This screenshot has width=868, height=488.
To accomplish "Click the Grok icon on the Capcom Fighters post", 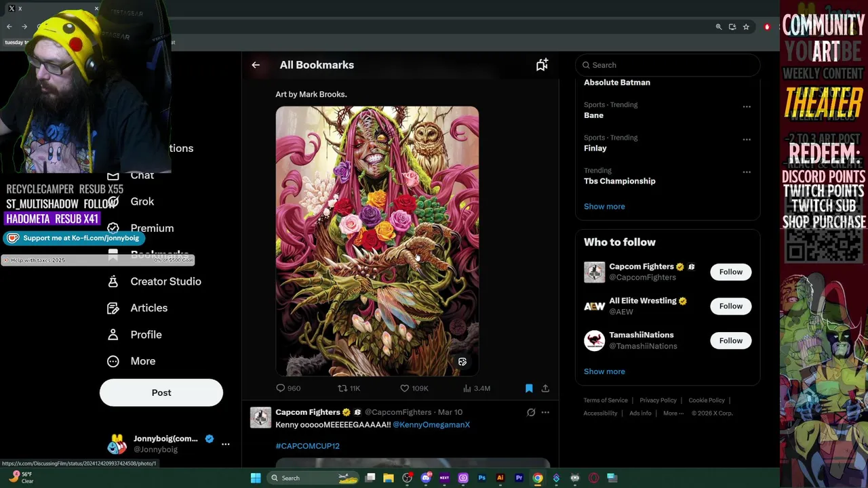I will click(531, 412).
